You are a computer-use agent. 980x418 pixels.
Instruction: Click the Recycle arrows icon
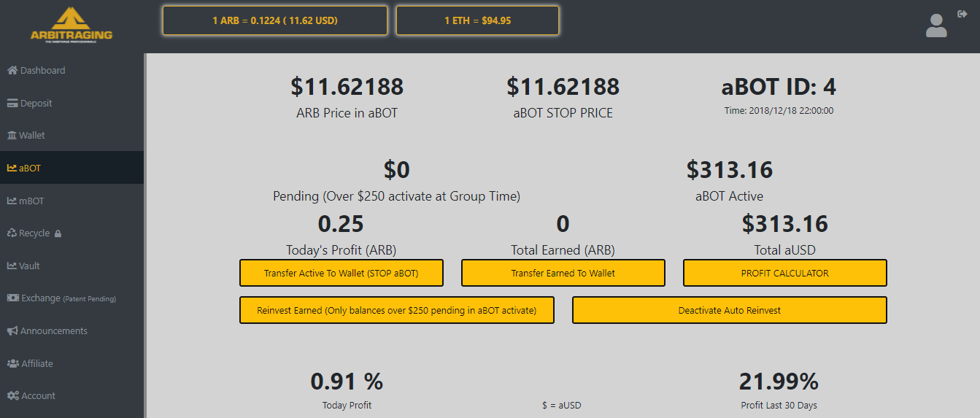(x=12, y=233)
